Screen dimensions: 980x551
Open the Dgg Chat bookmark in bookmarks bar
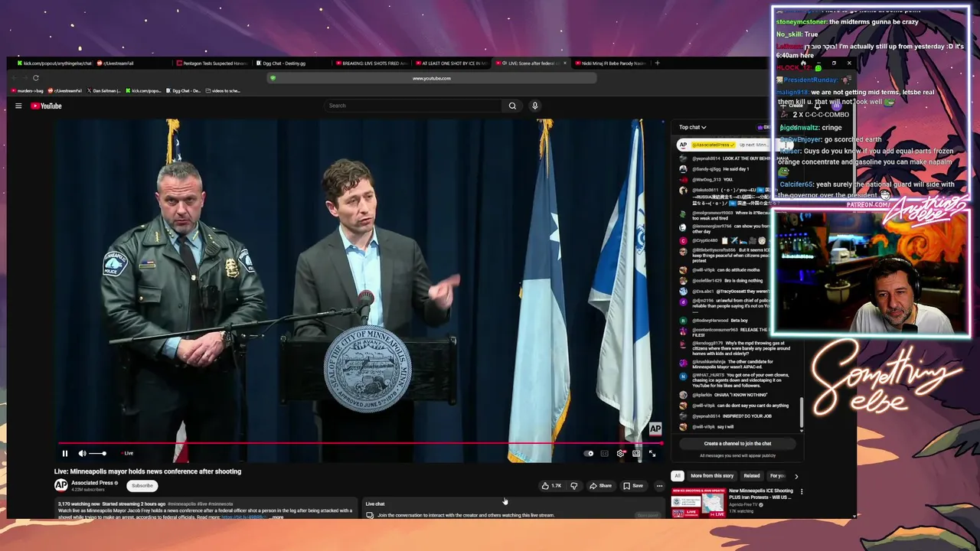click(x=183, y=91)
